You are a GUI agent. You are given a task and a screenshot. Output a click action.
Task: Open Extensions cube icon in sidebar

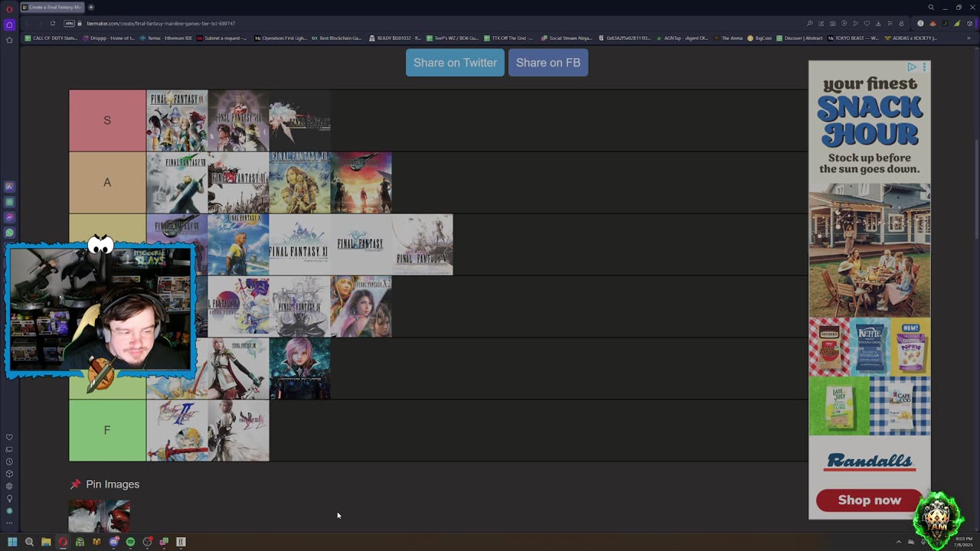[x=9, y=474]
